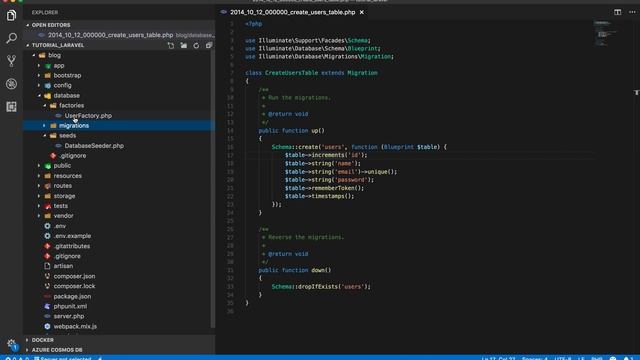
Task: Click the 'class CreateUsersTable extends Migration' line
Action: coord(311,73)
